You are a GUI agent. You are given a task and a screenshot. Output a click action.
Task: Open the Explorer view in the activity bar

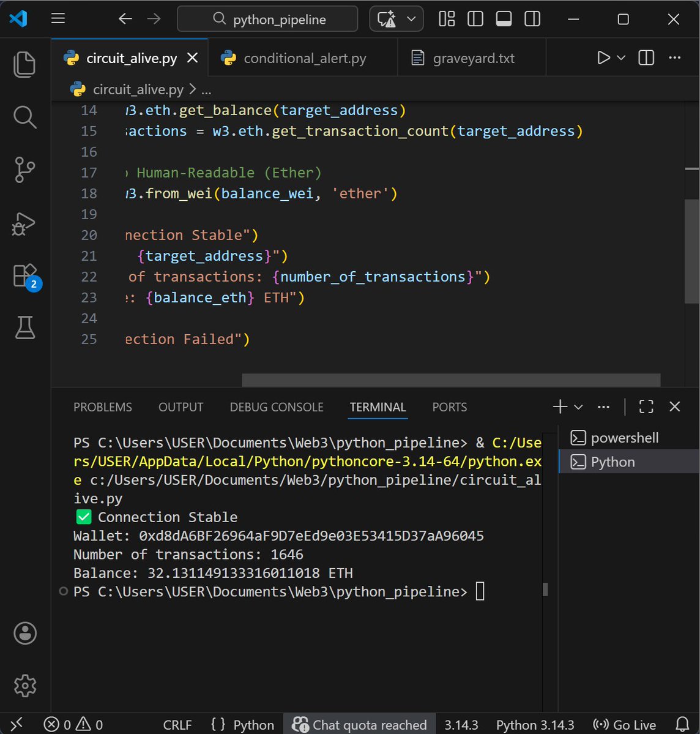click(x=24, y=65)
